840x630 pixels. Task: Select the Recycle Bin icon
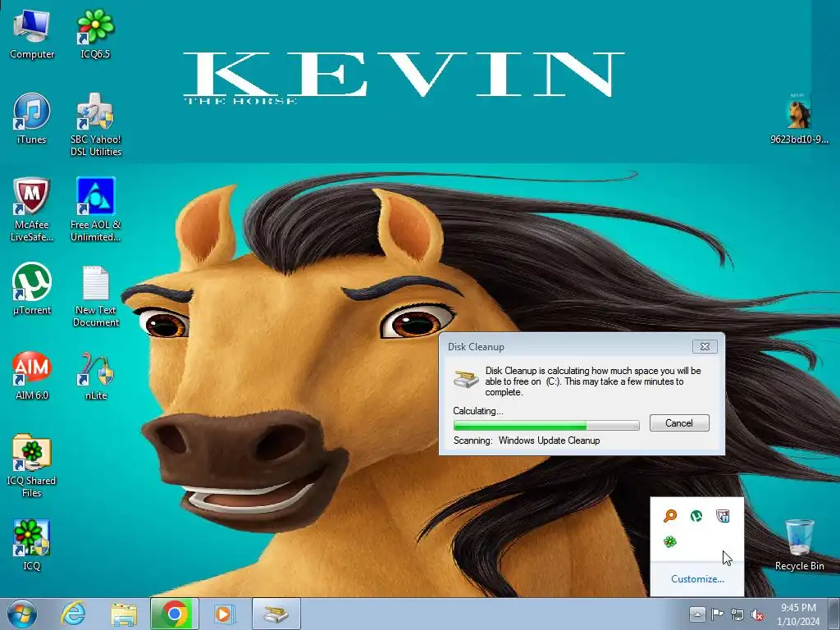(799, 546)
